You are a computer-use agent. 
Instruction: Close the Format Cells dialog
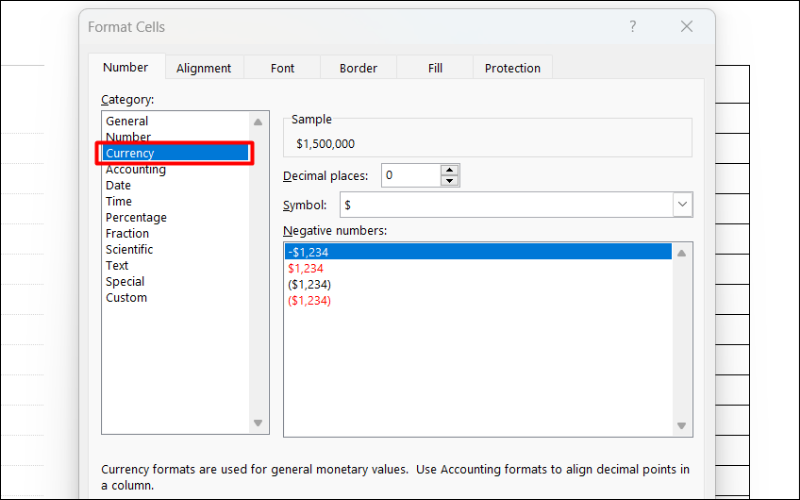click(686, 27)
